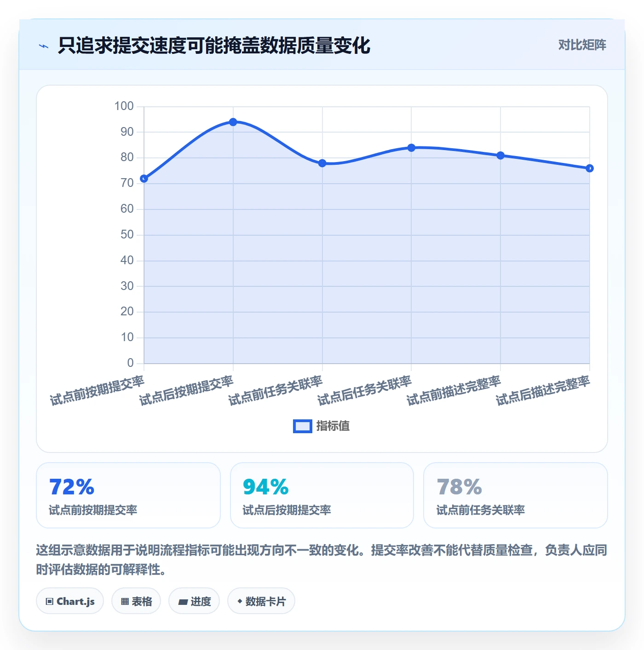Click the bar icon in 进度 chip
This screenshot has width=644, height=650.
(x=183, y=602)
